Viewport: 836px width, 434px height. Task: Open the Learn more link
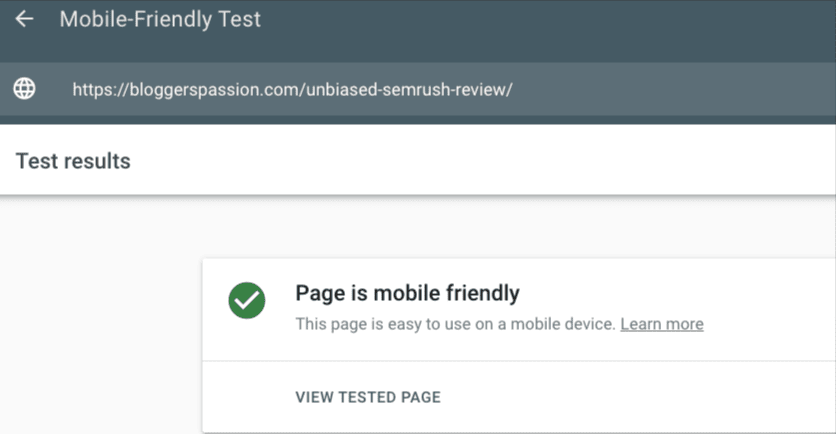point(662,324)
